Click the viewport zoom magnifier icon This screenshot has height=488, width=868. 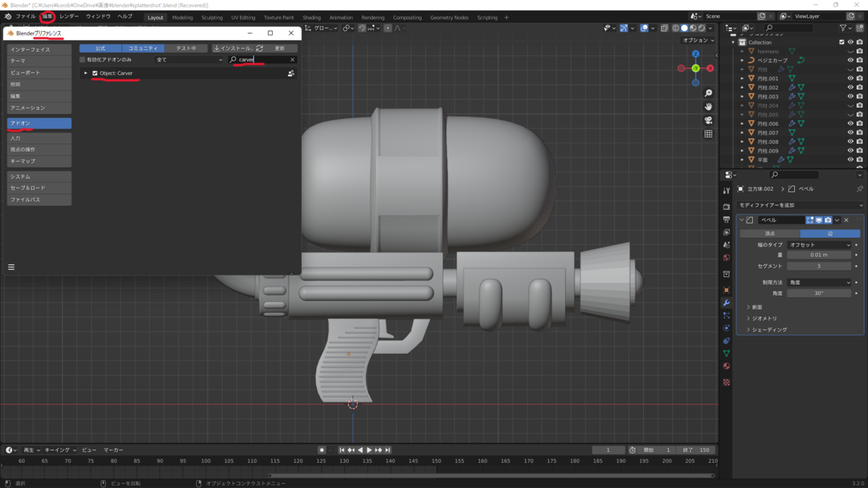[708, 93]
